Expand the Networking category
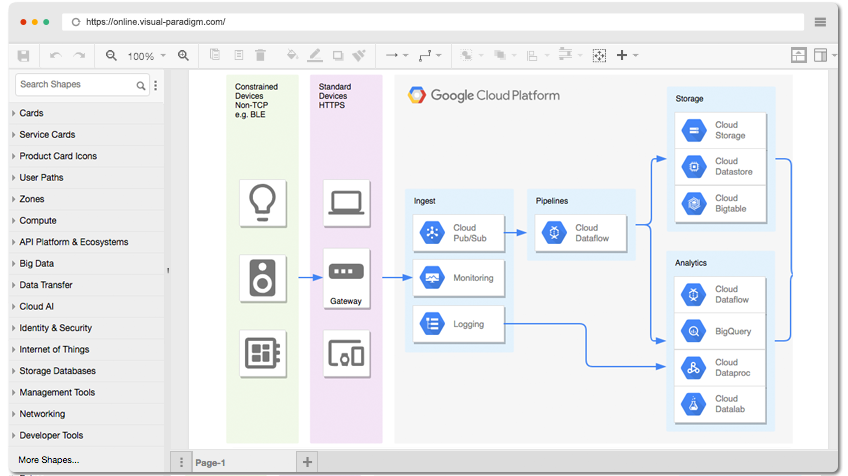 click(87, 414)
